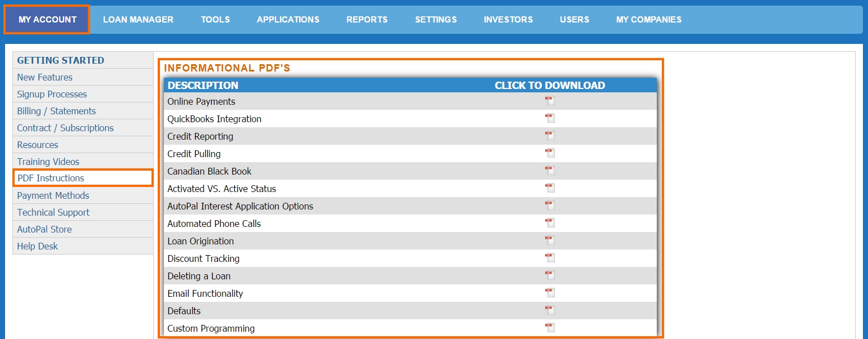Download the Online Payments PDF icon
The width and height of the screenshot is (868, 339).
click(x=550, y=101)
